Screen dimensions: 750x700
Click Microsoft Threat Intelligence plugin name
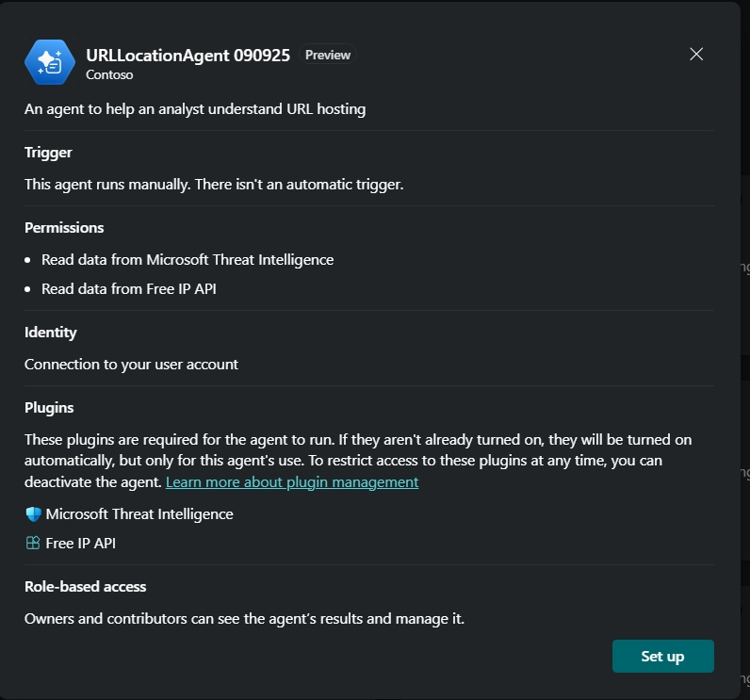pos(139,513)
